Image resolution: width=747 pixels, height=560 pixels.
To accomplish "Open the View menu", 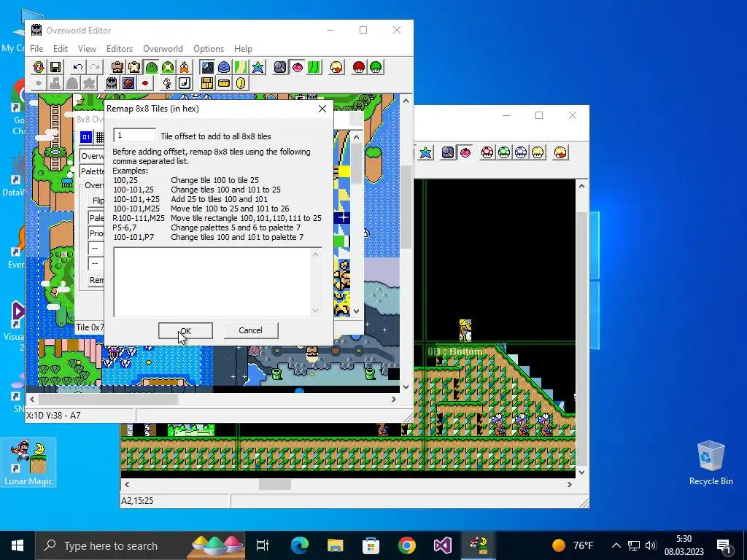I will click(x=88, y=49).
